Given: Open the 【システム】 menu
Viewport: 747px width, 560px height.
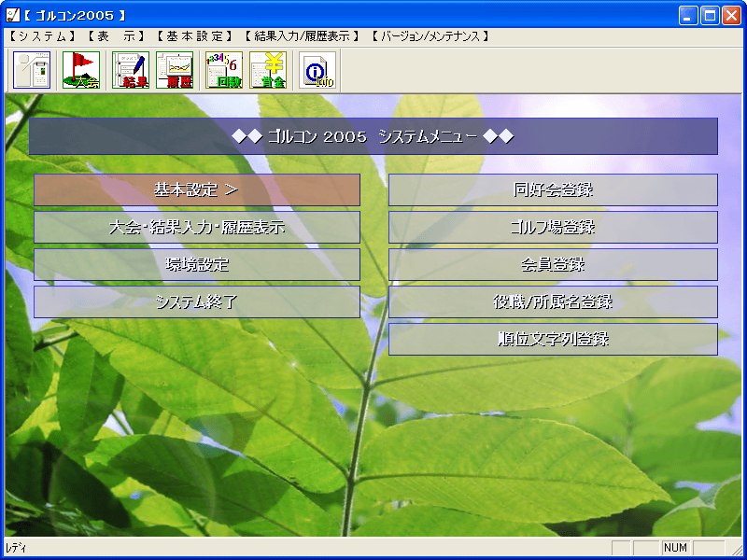Looking at the screenshot, I should pos(42,36).
